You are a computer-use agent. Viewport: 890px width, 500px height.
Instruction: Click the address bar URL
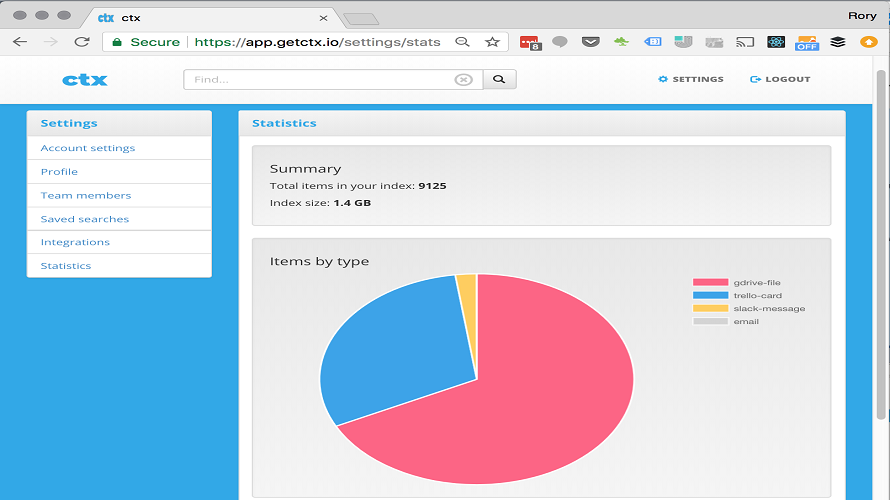click(317, 42)
